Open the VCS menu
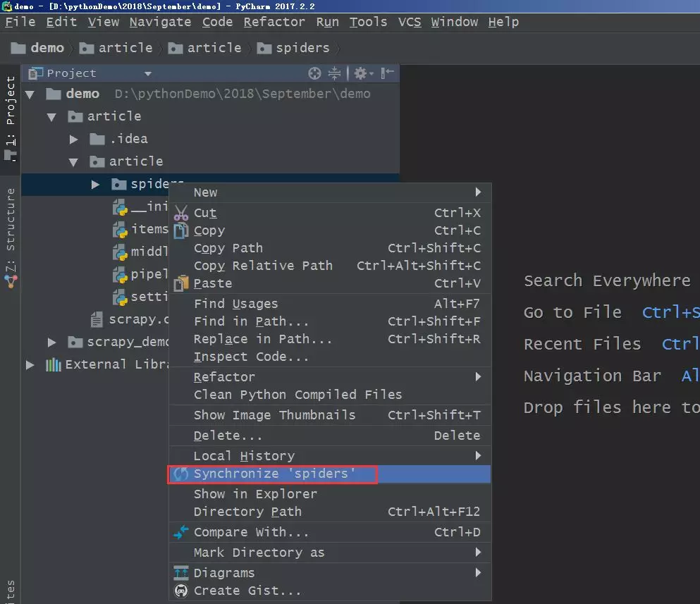Viewport: 700px width, 604px height. (410, 22)
